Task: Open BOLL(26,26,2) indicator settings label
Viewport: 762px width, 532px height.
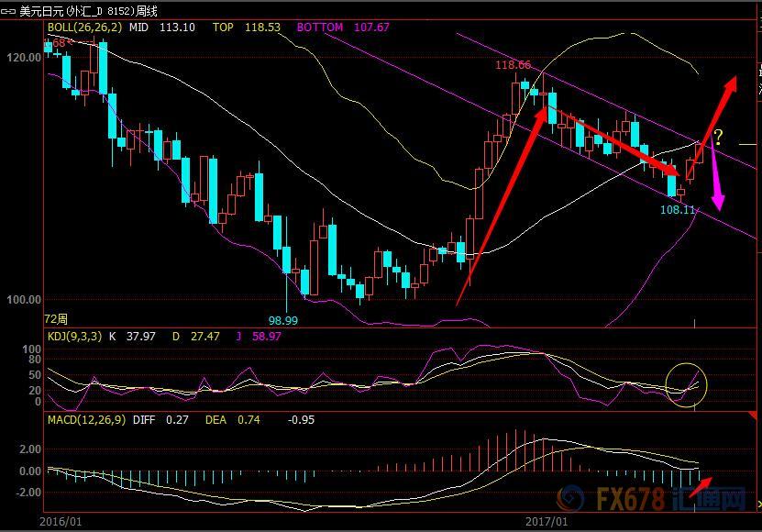Action: 84,28
